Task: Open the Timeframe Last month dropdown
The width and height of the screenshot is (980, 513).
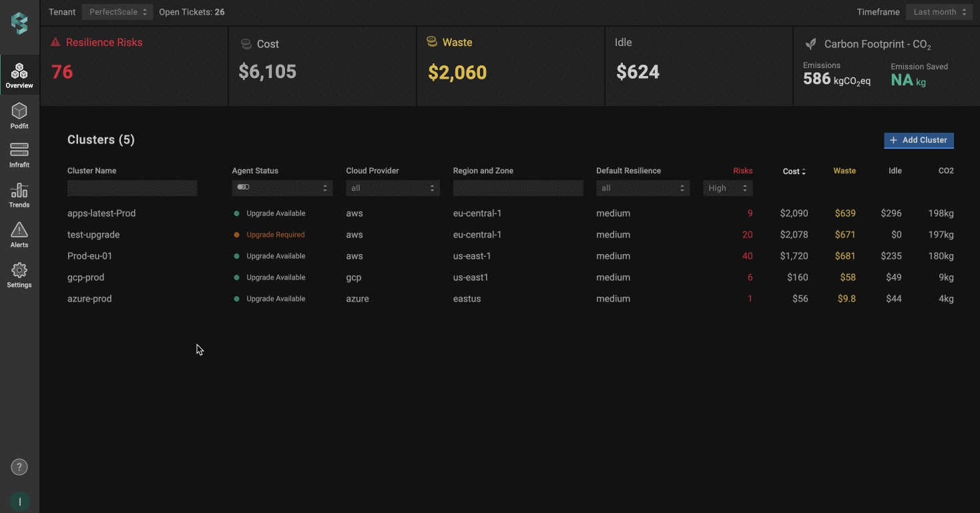Action: tap(939, 12)
